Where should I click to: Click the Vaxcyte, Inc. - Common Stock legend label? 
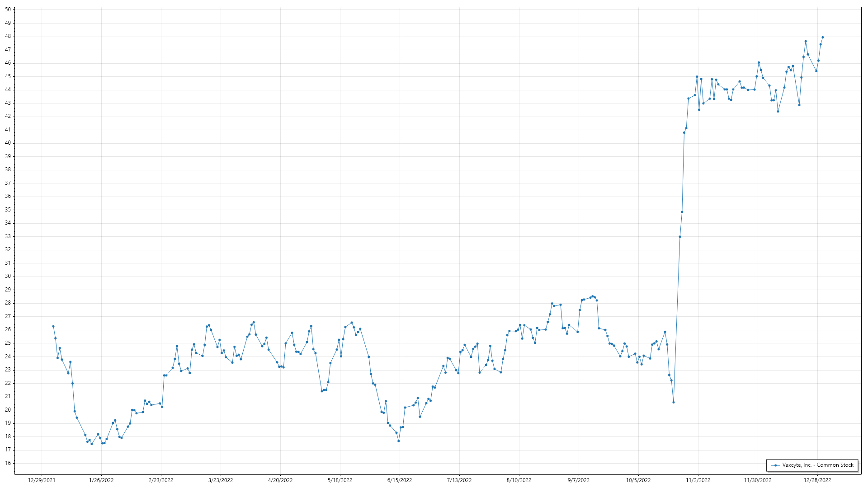point(818,465)
